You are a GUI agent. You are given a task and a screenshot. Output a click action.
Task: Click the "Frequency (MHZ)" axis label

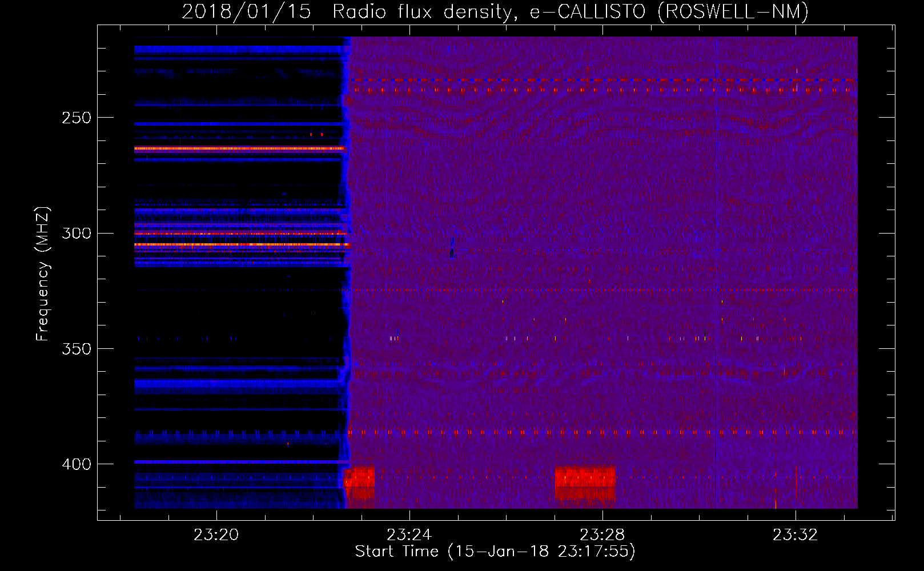click(43, 274)
